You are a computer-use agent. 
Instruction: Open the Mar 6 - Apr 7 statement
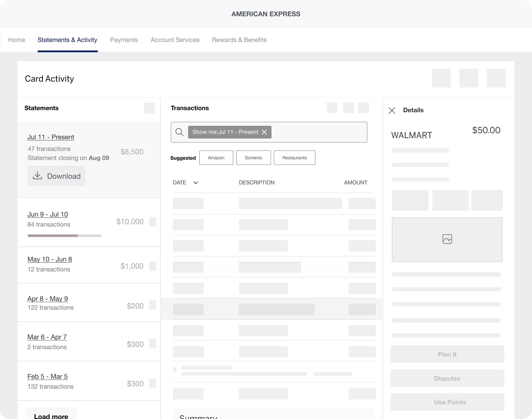(47, 337)
